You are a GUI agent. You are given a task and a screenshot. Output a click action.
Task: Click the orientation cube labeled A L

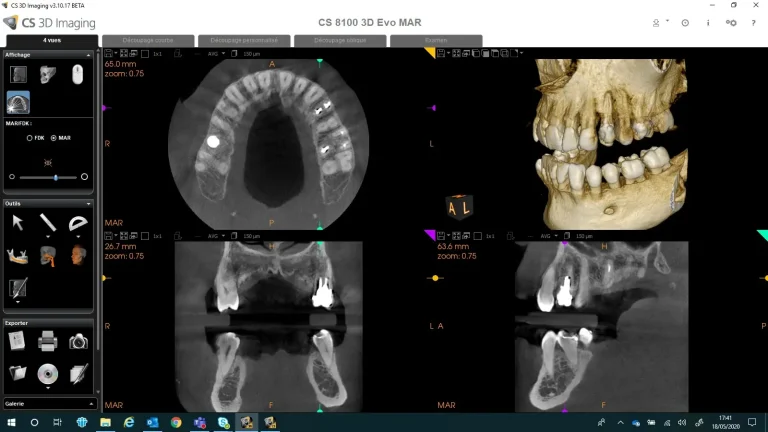pyautogui.click(x=459, y=206)
